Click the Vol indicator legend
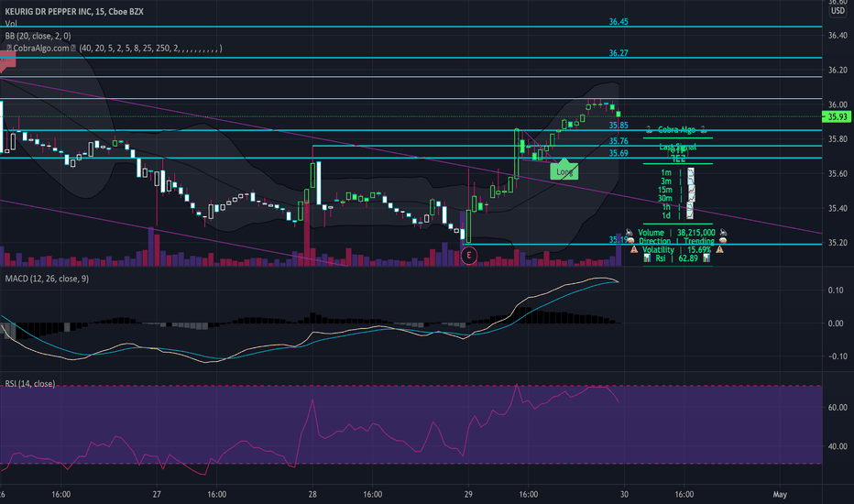Viewport: 854px width, 504px height. coord(11,24)
